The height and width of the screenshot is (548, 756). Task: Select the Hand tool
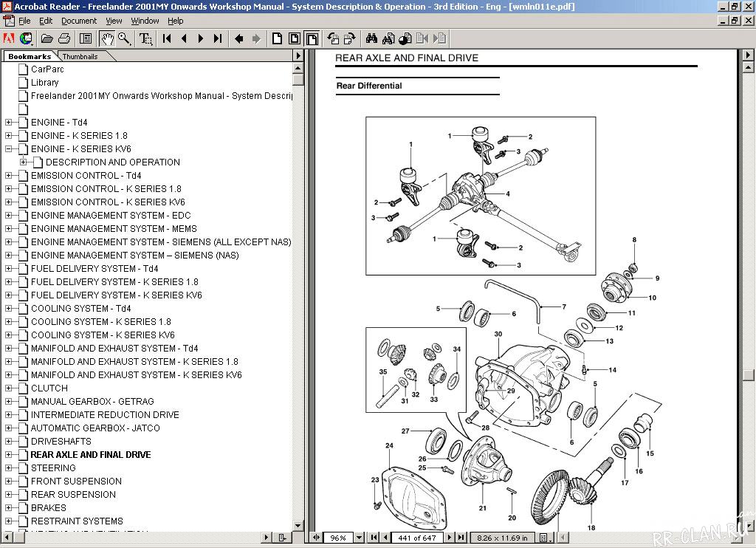coord(107,38)
